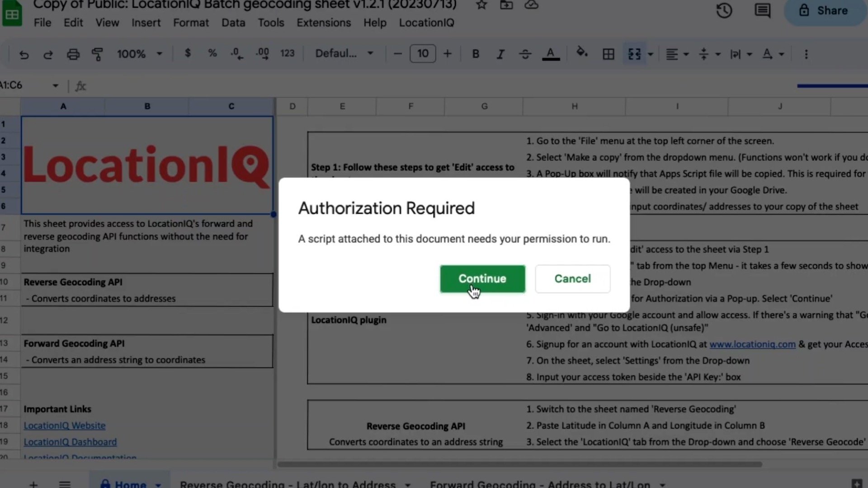868x488 pixels.
Task: Open the Format menu
Action: tap(191, 23)
